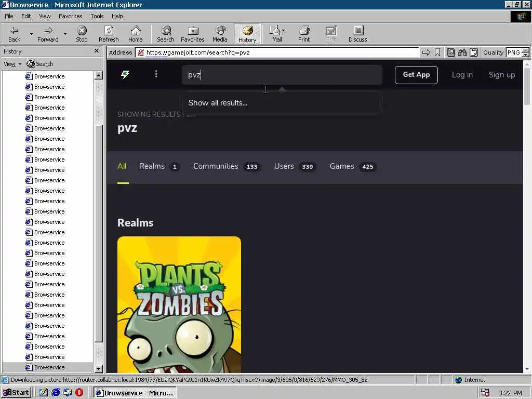This screenshot has width=532, height=399.
Task: Click the History pane scroll down arrow
Action: coord(98,368)
